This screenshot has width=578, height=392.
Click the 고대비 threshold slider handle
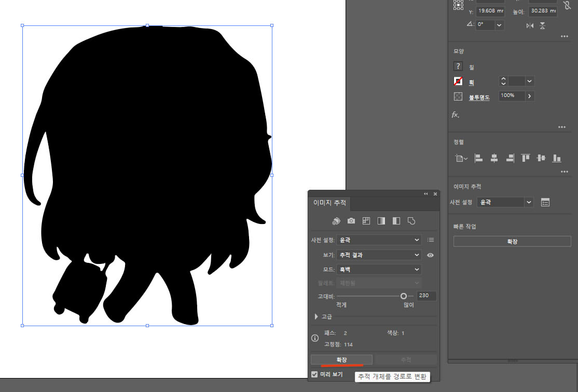pyautogui.click(x=403, y=296)
